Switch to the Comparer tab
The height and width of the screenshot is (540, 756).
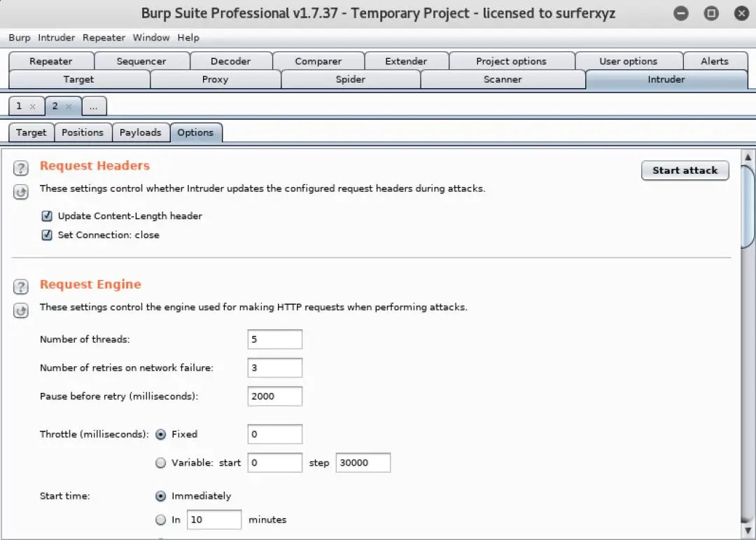318,62
